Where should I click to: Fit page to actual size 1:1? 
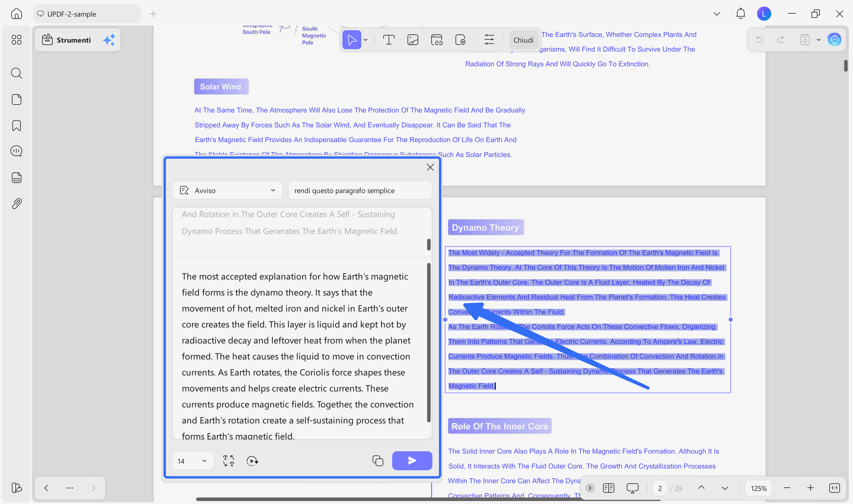pyautogui.click(x=834, y=488)
